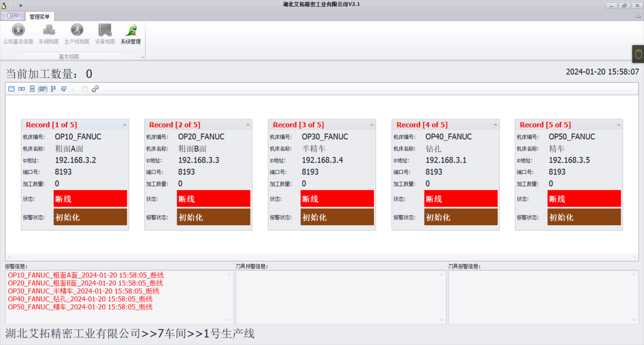Image resolution: width=644 pixels, height=345 pixels.
Task: Switch to single card layout view
Action: pos(11,89)
